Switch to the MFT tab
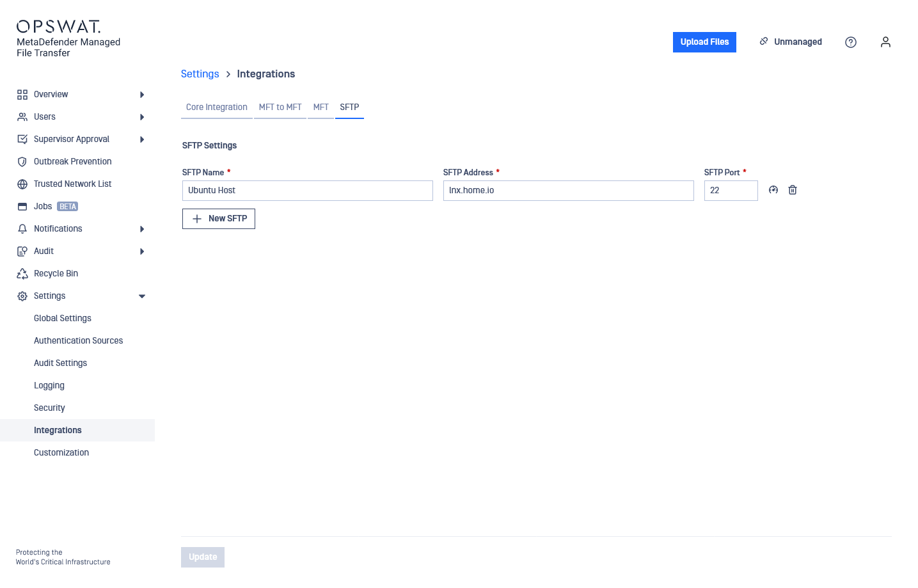This screenshot has height=588, width=918. point(321,107)
